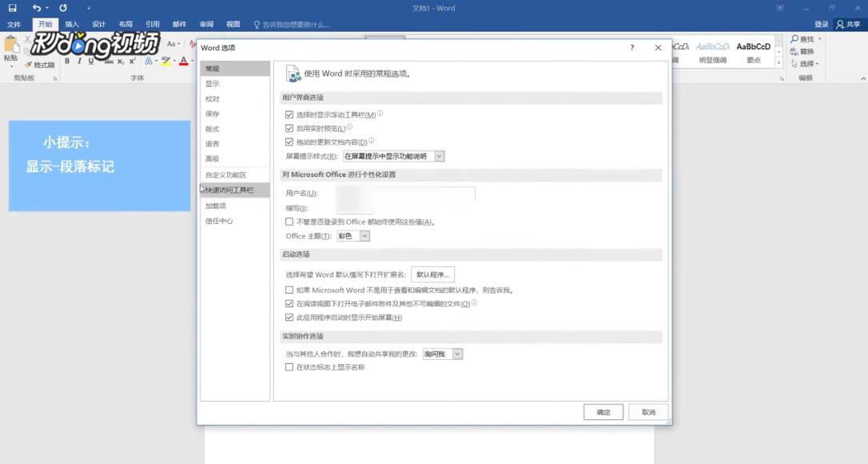Viewport: 868px width, 464px height.
Task: Open the Styles pane dialog launcher
Action: point(782,78)
